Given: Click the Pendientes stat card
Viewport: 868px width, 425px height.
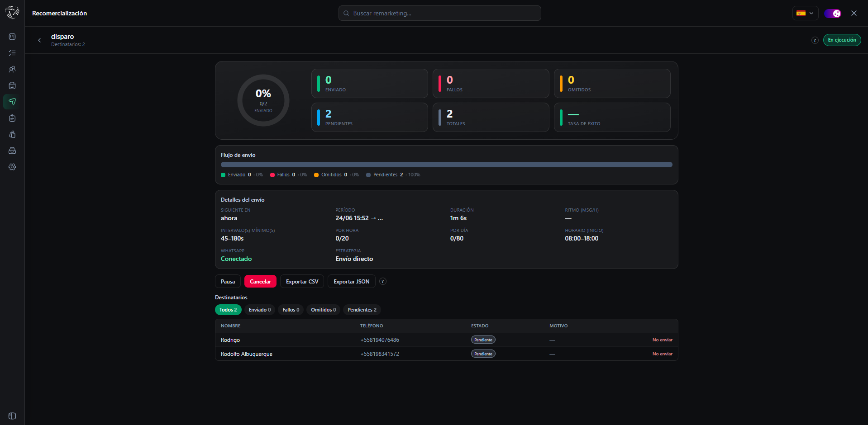Looking at the screenshot, I should pos(370,118).
